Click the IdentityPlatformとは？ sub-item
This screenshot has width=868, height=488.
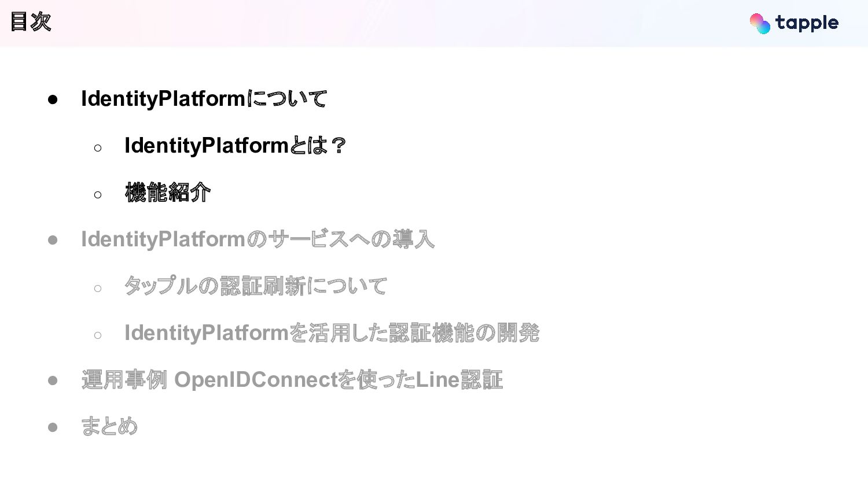coord(234,146)
